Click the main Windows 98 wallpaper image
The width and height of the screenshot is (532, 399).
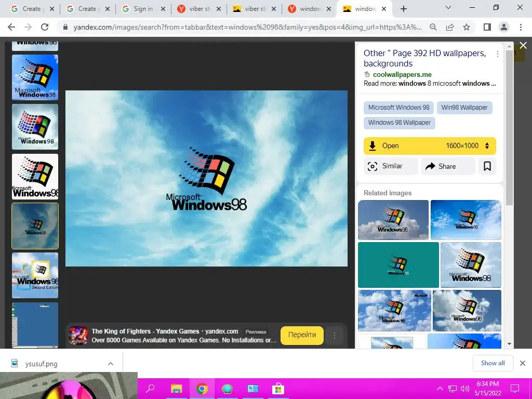tap(206, 179)
